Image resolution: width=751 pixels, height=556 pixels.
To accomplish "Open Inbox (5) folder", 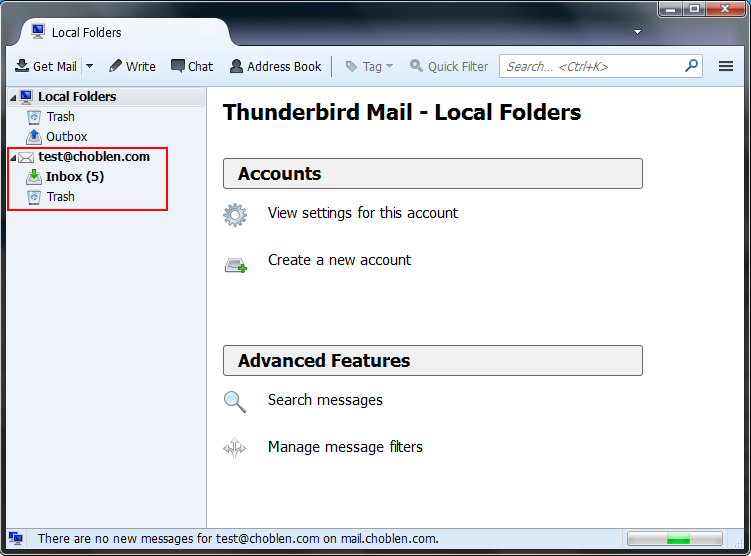I will pos(75,177).
